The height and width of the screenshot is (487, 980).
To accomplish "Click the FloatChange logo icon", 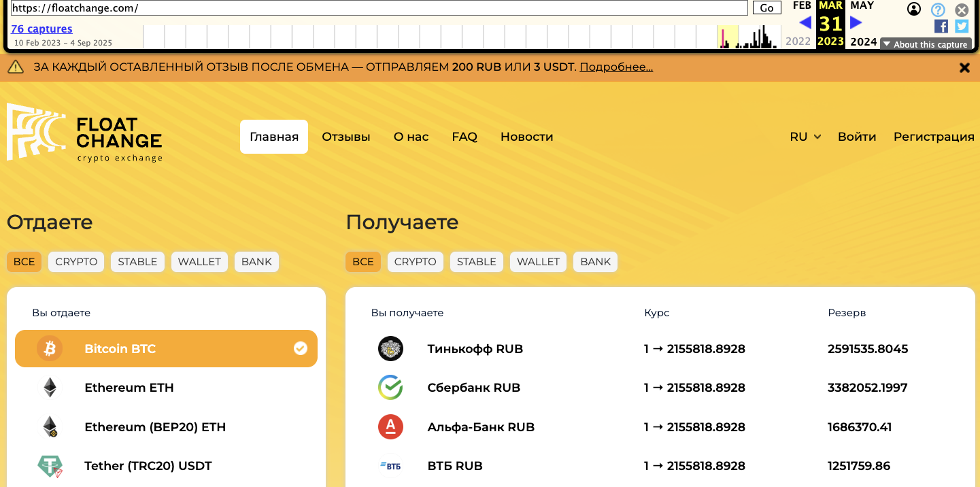I will coord(35,131).
